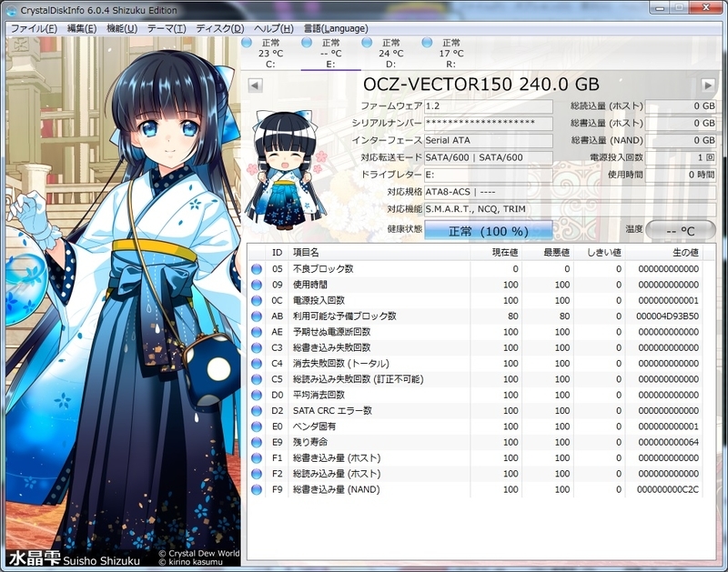Open the 言語(Language) menu
This screenshot has width=728, height=572.
(x=338, y=28)
